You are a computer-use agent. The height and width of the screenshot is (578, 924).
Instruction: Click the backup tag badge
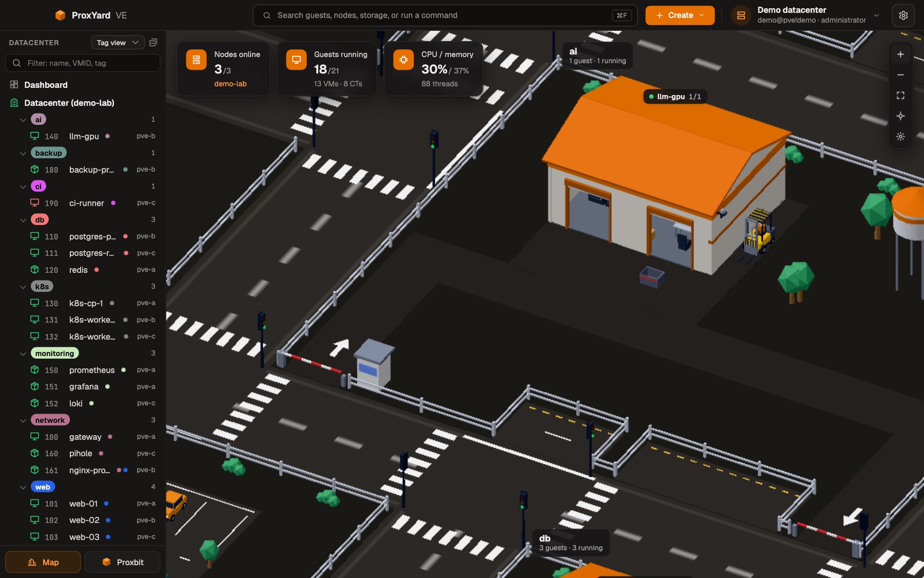[49, 153]
